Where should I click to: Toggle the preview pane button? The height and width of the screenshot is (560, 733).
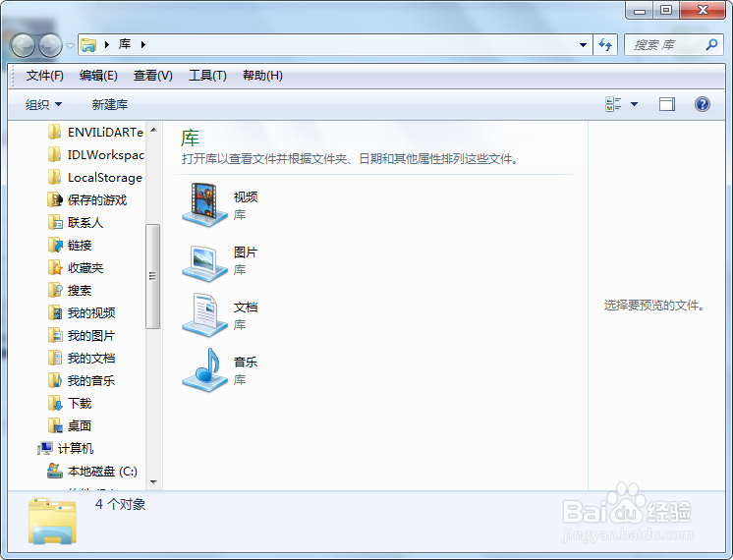tap(667, 104)
